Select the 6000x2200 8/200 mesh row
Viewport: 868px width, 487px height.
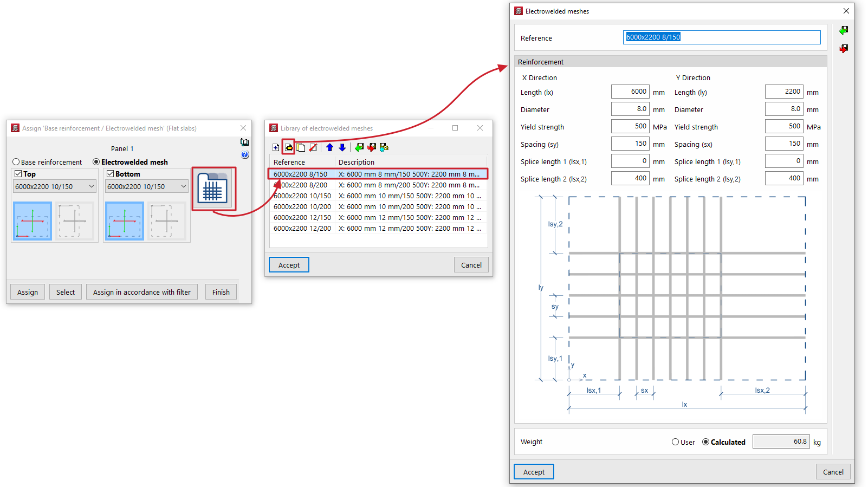[x=378, y=185]
